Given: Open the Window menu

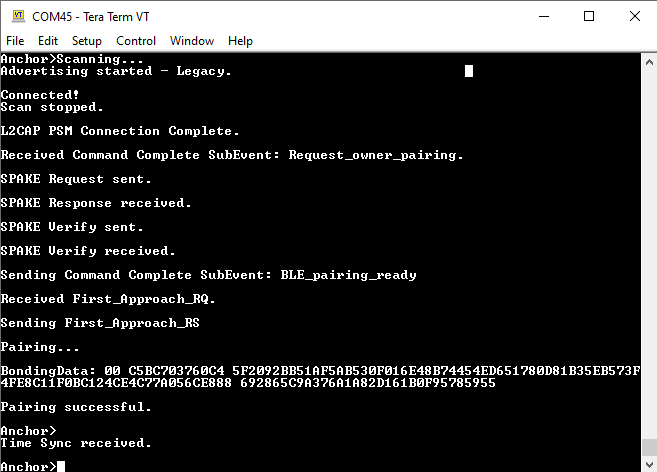Looking at the screenshot, I should [192, 41].
